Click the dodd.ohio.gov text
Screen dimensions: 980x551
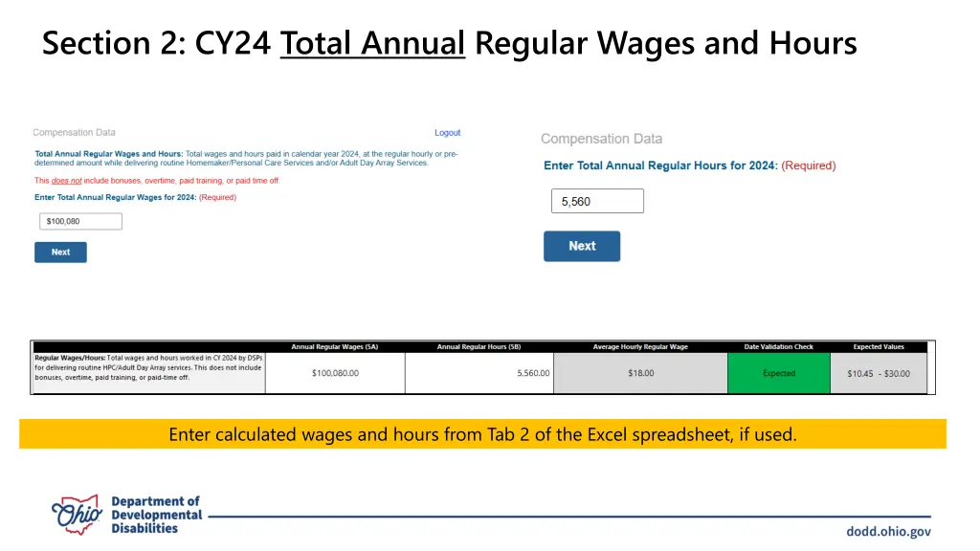click(x=888, y=532)
